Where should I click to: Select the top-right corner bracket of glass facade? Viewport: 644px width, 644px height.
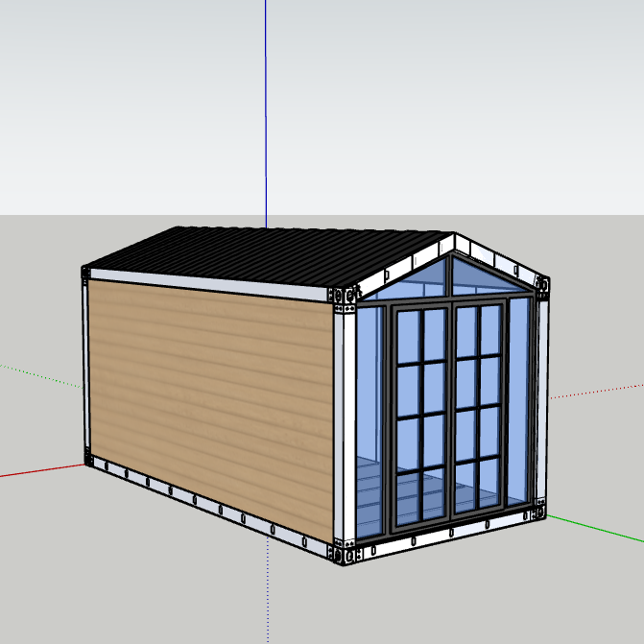coord(542,285)
